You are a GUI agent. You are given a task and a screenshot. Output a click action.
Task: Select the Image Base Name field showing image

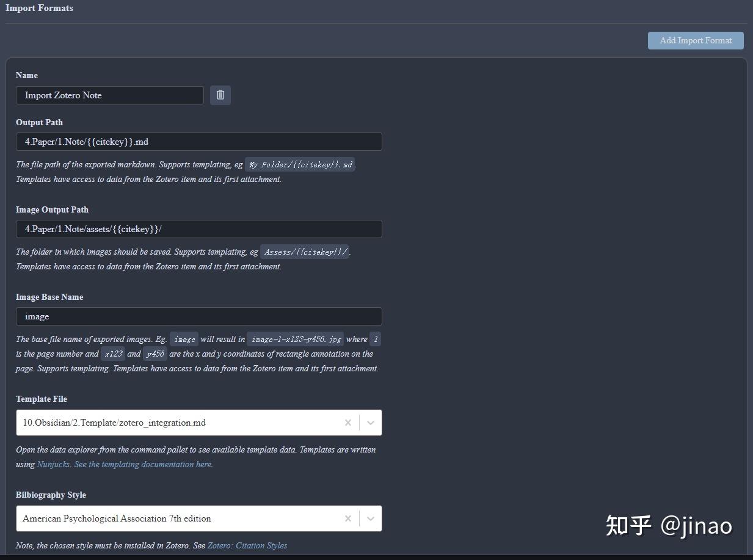pyautogui.click(x=198, y=316)
